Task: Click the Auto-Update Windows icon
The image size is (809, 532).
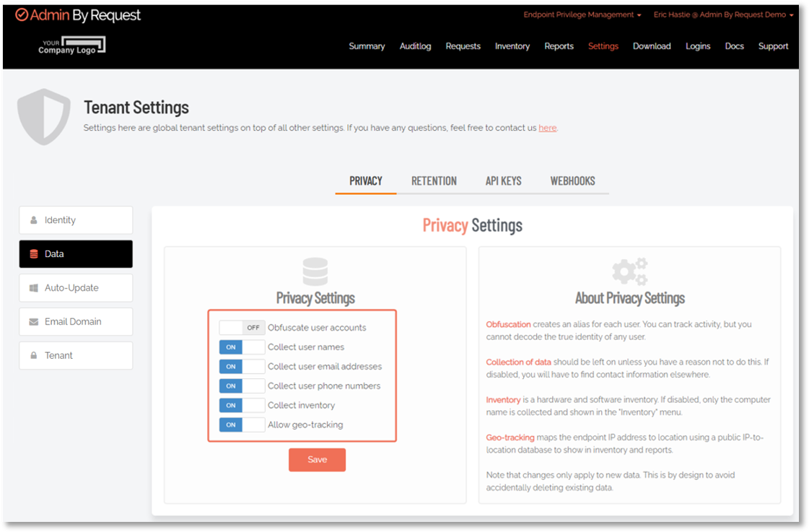Action: click(34, 288)
